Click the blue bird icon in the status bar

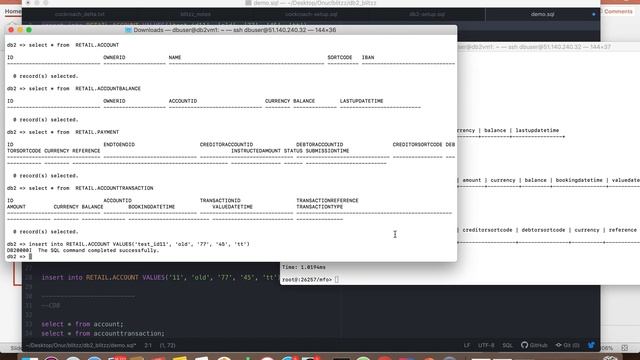click(591, 345)
